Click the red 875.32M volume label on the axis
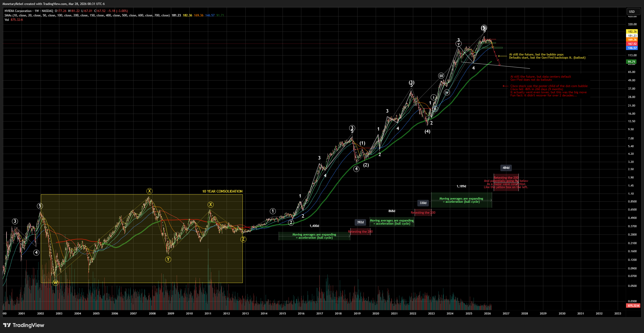The height and width of the screenshot is (333, 644). [633, 306]
